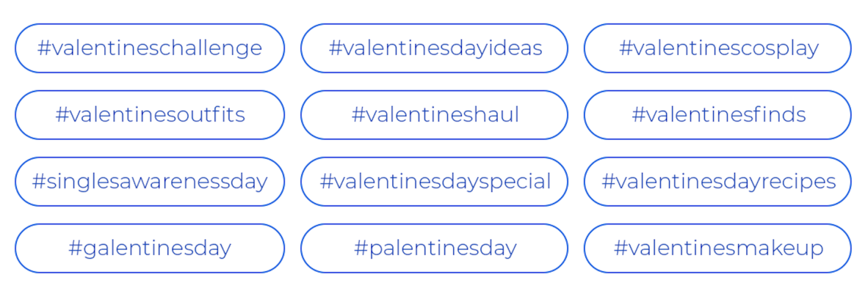The image size is (868, 291).
Task: Click the #singlesawarenessday hashtag
Action: tap(149, 181)
